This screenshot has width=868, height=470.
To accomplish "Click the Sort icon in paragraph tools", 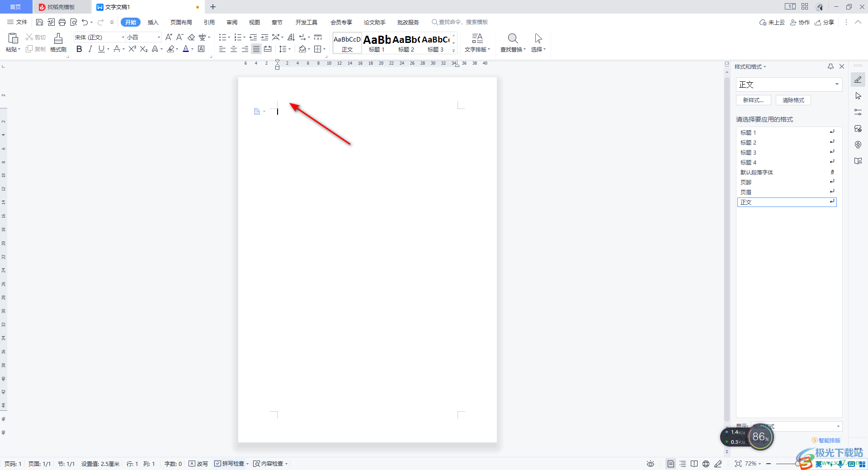I will click(291, 37).
